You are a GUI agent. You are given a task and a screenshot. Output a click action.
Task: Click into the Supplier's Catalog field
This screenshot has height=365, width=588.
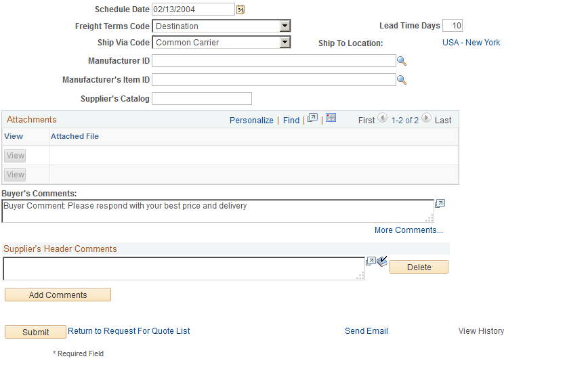(202, 99)
